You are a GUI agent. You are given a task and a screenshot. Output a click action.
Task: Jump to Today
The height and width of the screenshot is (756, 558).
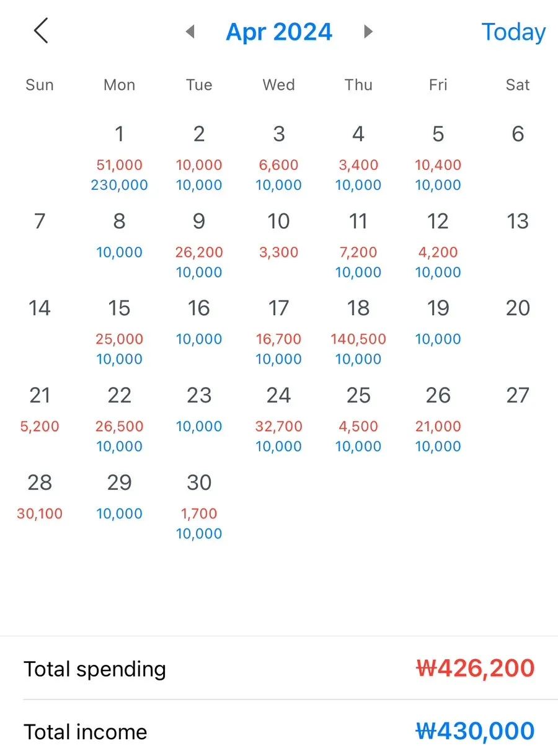[513, 32]
